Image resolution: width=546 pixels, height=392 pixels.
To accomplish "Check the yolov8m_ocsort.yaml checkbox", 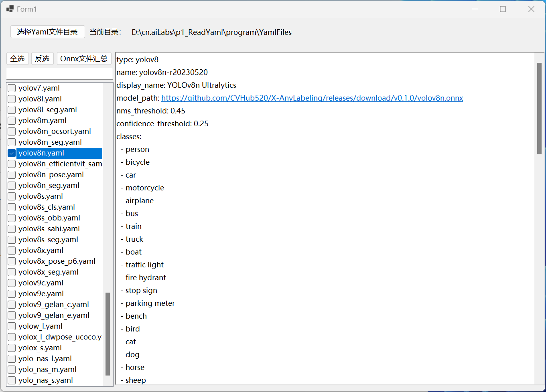I will 12,131.
